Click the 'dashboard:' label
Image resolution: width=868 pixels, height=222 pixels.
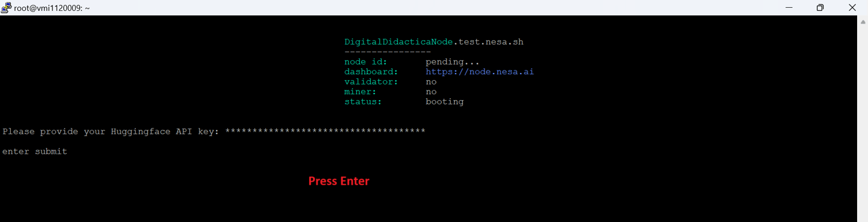tap(371, 72)
